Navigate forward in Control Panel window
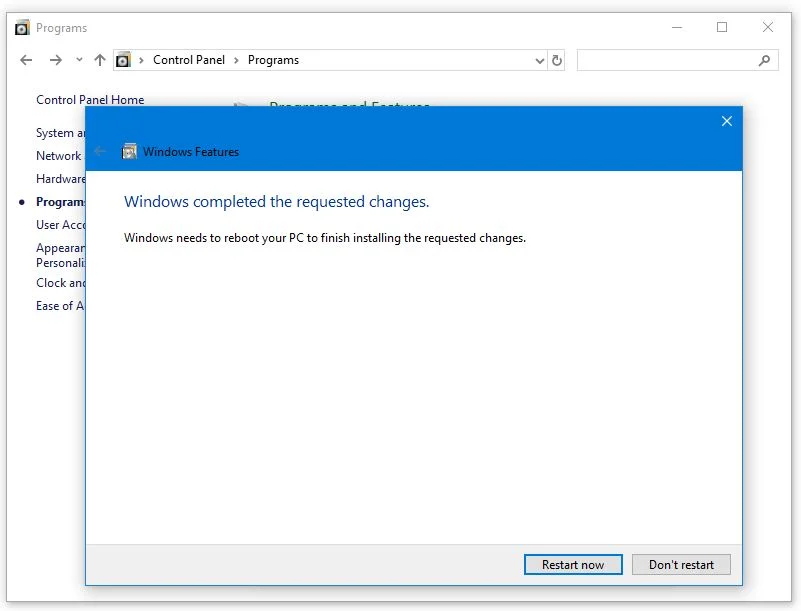This screenshot has height=611, width=801. pos(56,60)
